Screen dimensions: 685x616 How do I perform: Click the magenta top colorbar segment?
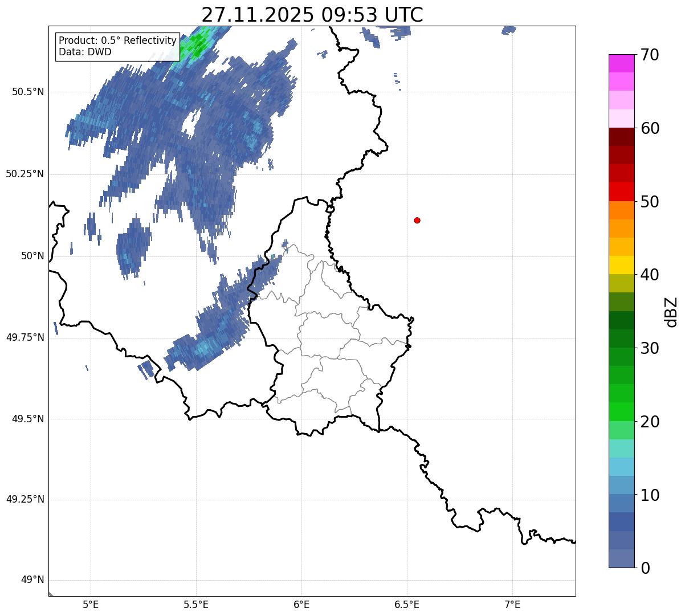pyautogui.click(x=622, y=63)
